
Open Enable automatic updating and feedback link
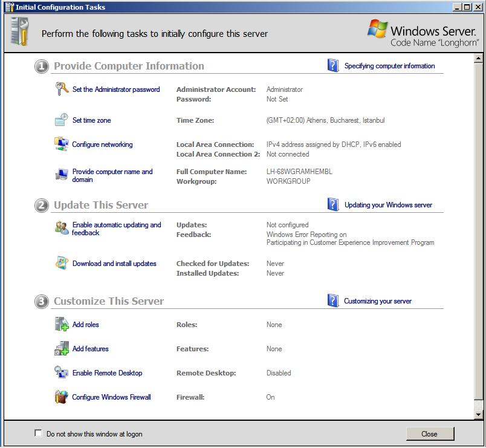pyautogui.click(x=116, y=229)
